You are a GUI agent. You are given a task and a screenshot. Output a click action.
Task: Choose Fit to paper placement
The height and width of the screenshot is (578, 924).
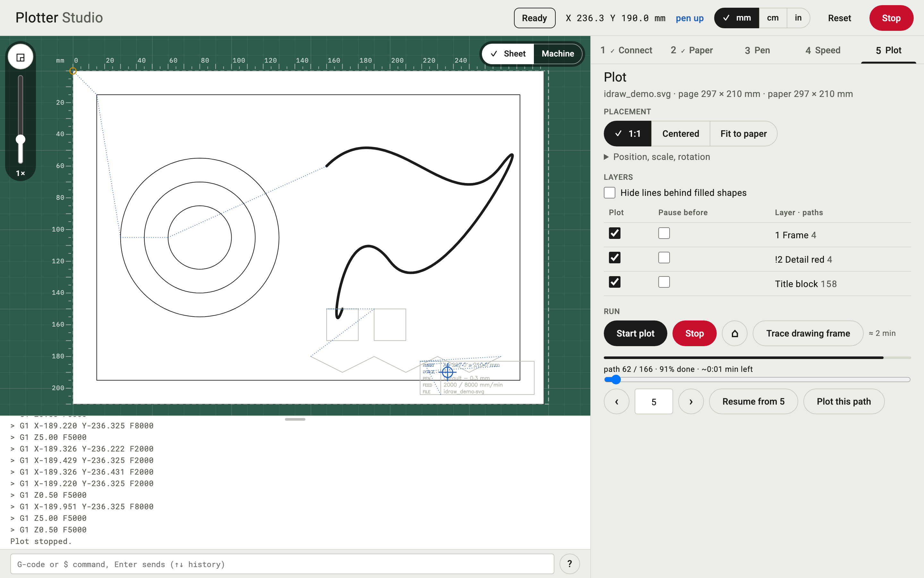point(743,134)
